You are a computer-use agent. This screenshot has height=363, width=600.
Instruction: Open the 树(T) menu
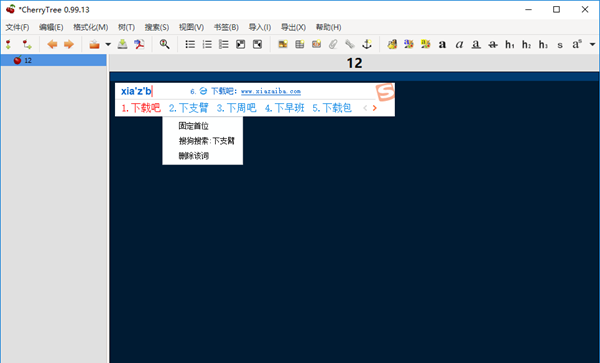point(126,27)
